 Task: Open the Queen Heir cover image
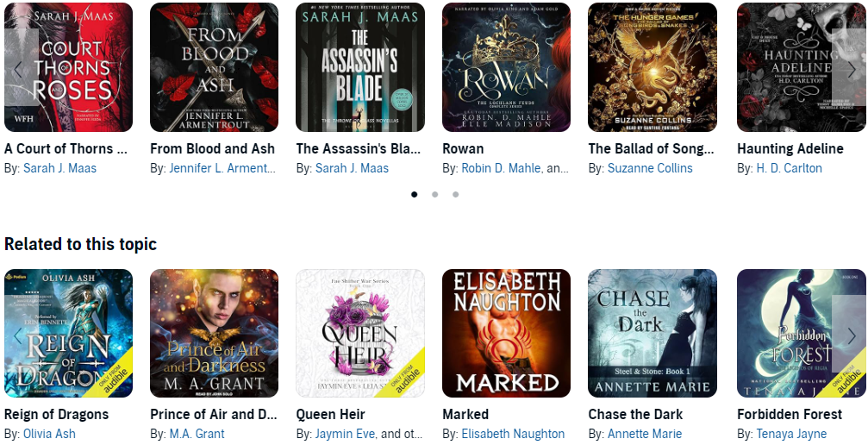360,334
